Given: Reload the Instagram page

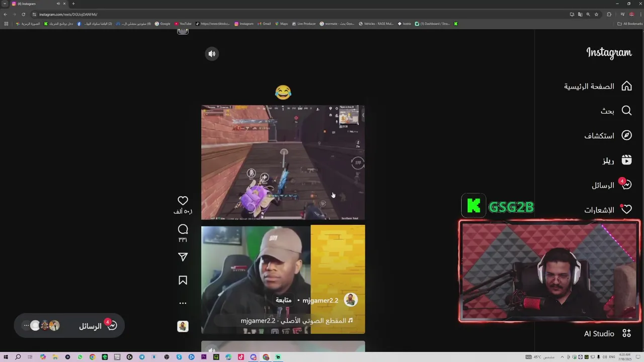Looking at the screenshot, I should [x=23, y=14].
